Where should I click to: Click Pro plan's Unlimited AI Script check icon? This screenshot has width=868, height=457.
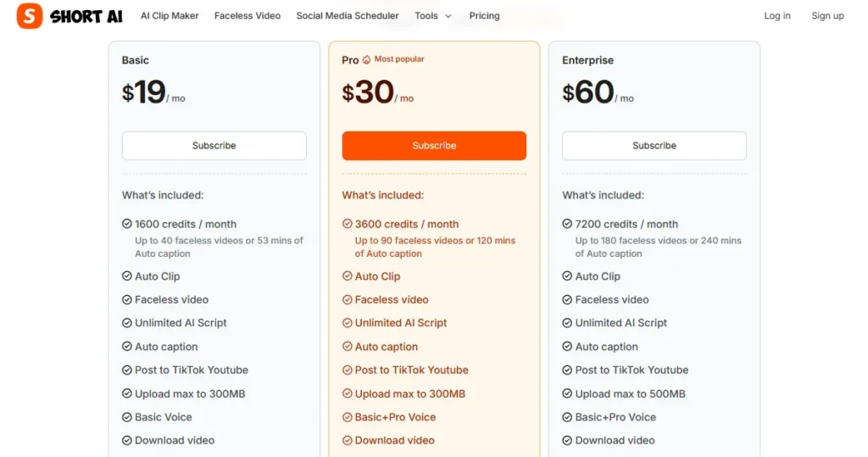348,323
